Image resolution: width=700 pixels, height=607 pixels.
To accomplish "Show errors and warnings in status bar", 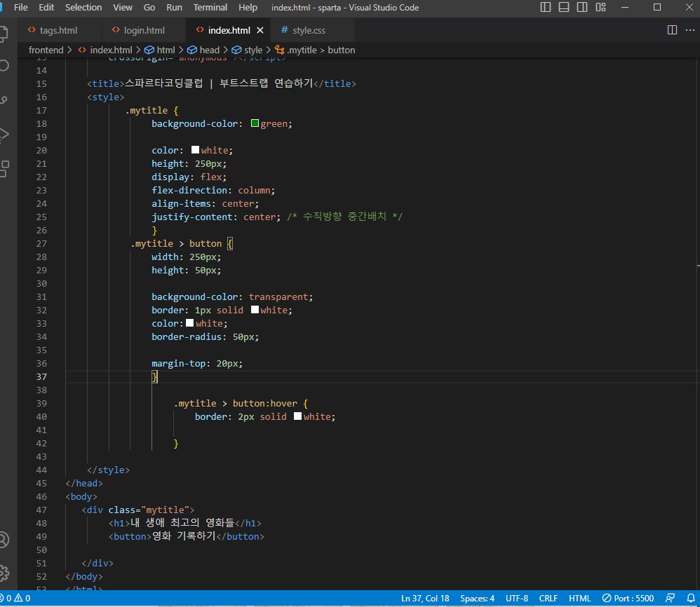I will click(15, 599).
